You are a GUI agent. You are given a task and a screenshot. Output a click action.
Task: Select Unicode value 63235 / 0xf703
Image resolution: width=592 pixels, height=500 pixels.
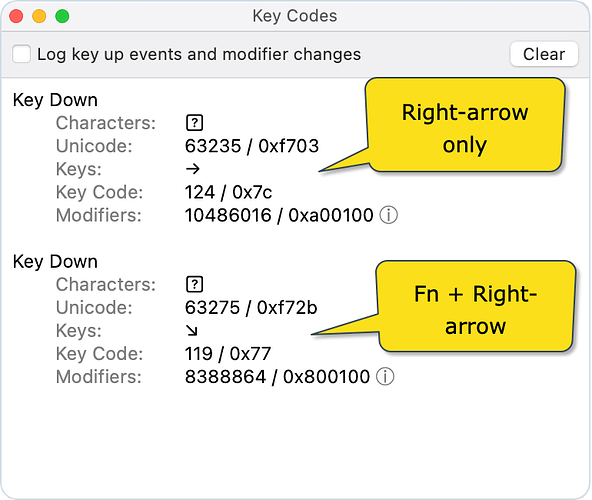[x=252, y=146]
